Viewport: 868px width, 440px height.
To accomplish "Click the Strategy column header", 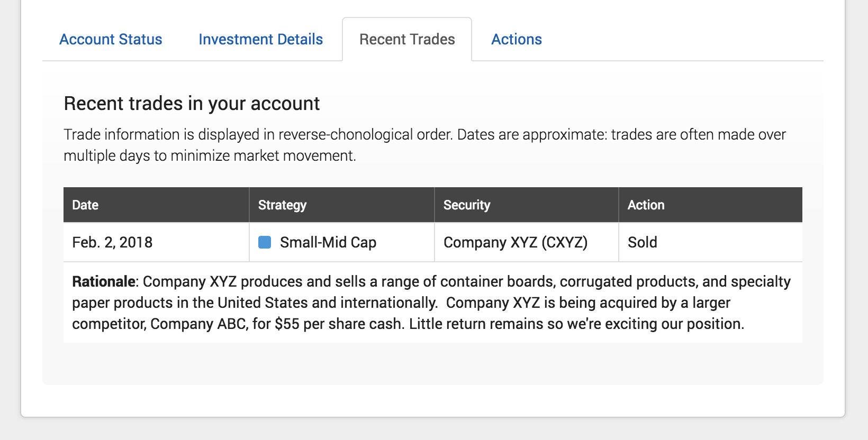I will coord(282,205).
